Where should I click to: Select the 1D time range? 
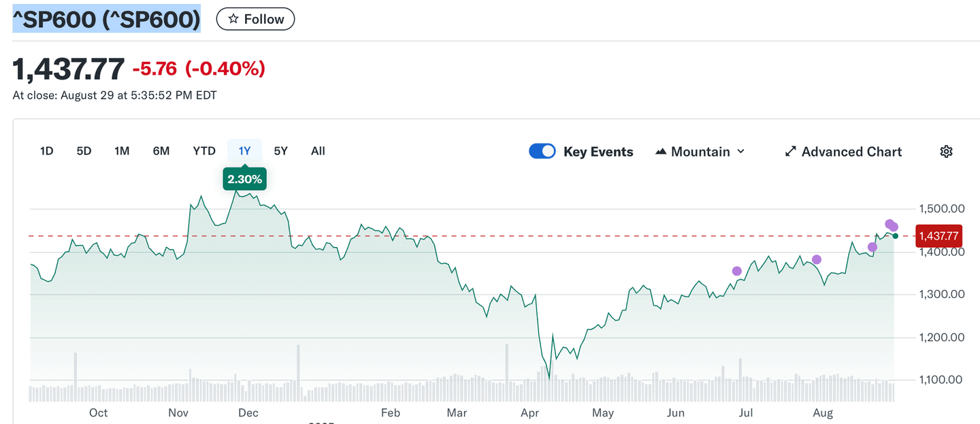pyautogui.click(x=46, y=151)
